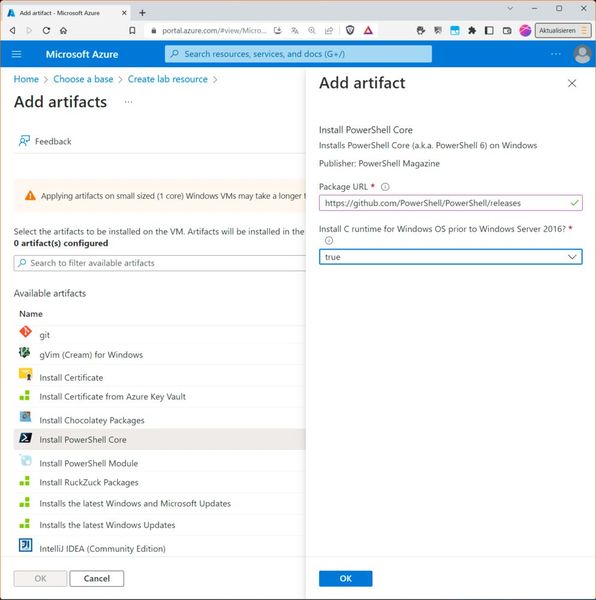
Task: Open the extensions puzzle icon
Action: [472, 30]
